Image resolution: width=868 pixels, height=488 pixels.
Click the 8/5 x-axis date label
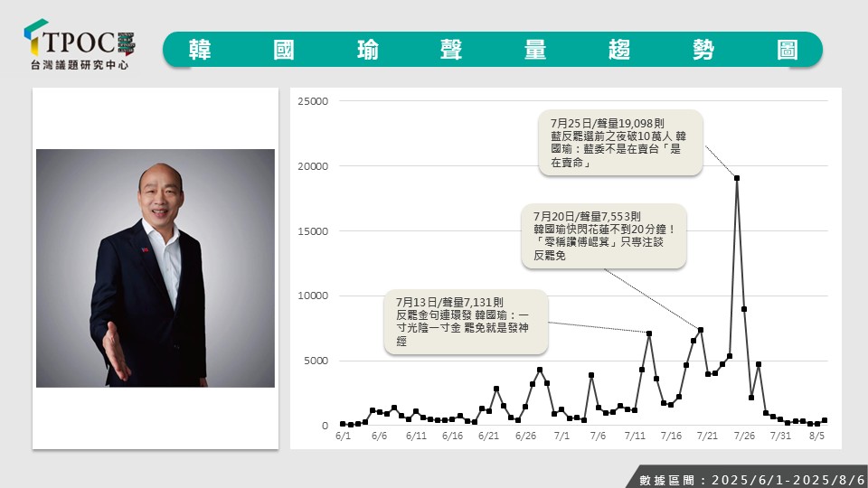coord(817,436)
